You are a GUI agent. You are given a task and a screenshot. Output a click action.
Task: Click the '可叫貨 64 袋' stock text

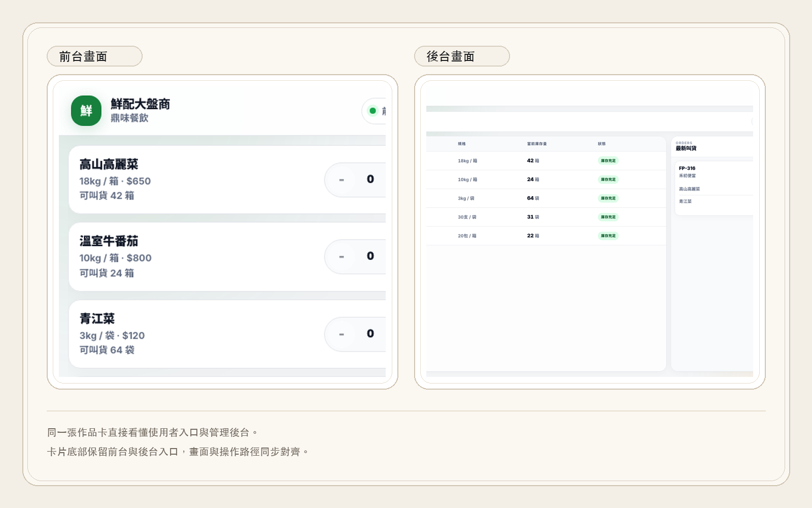click(x=107, y=350)
